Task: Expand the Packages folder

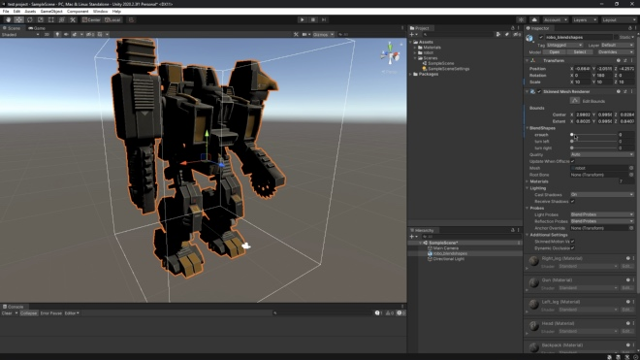Action: click(411, 74)
